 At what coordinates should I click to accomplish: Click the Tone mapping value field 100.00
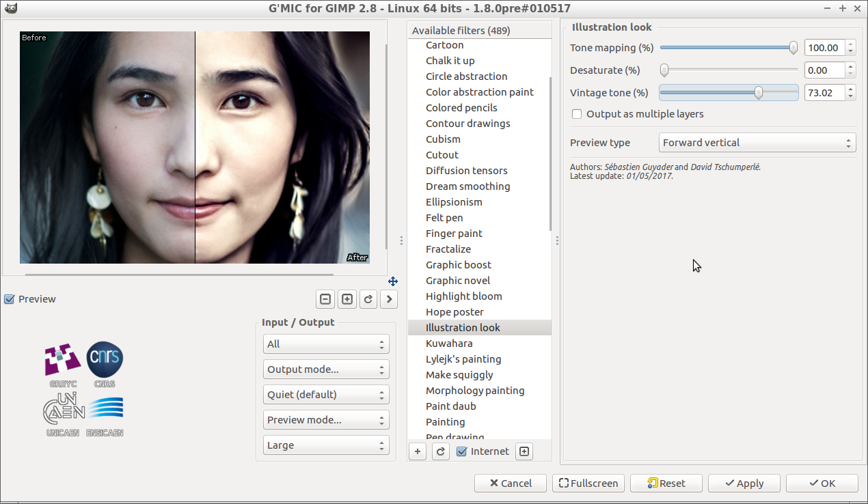pos(824,48)
